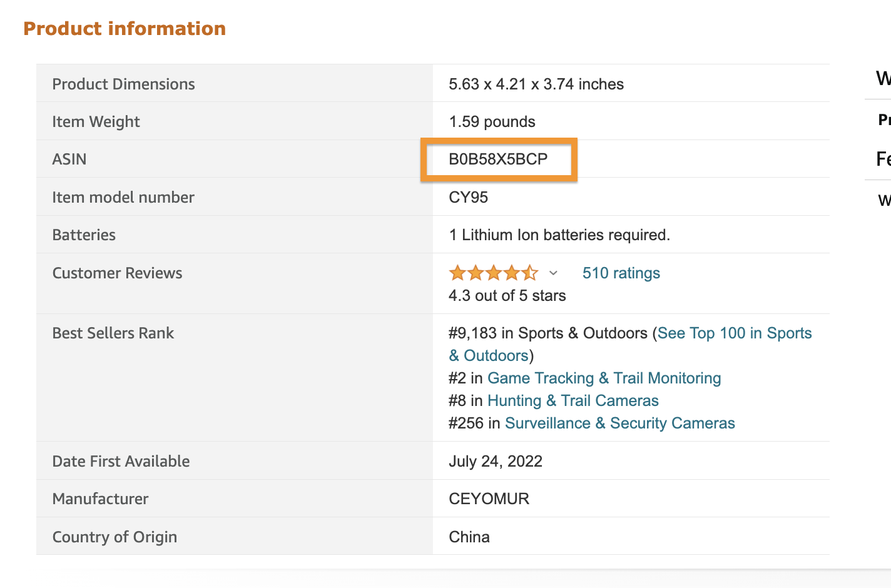Click the manufacturer name CEYOMUR
Screen dimensions: 891x588
click(x=489, y=499)
